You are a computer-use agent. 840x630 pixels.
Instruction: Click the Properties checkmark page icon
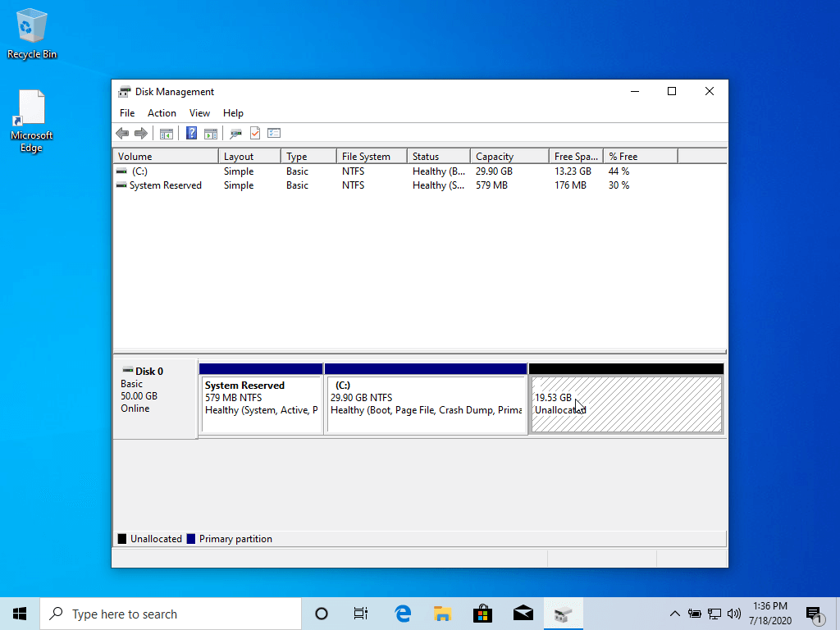tap(254, 133)
